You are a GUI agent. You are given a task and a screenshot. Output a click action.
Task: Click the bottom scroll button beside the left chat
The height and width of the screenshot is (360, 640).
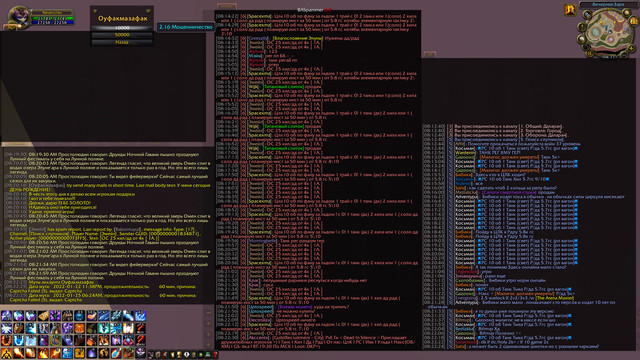(x=209, y=345)
